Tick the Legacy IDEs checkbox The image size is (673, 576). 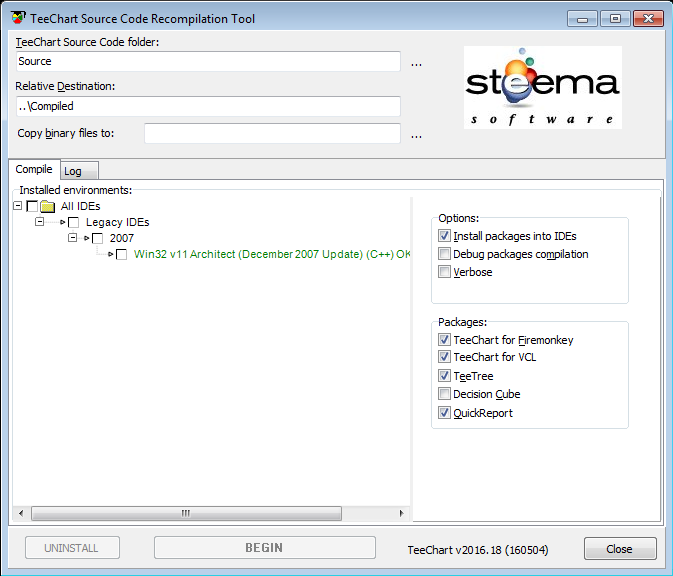pyautogui.click(x=74, y=222)
